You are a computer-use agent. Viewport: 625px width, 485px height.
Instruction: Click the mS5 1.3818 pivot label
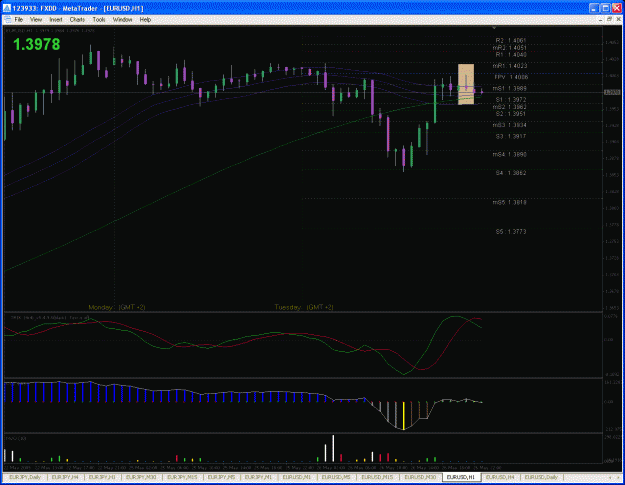(510, 202)
